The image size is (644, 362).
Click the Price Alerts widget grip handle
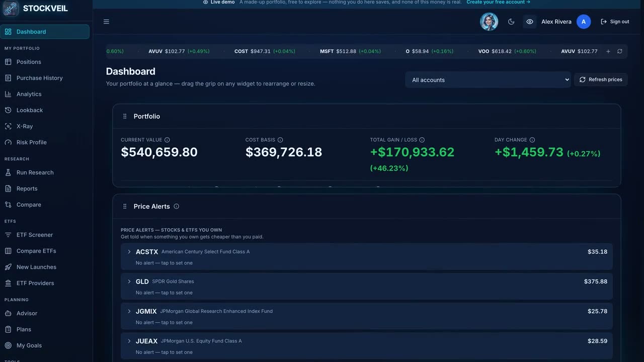click(x=125, y=206)
